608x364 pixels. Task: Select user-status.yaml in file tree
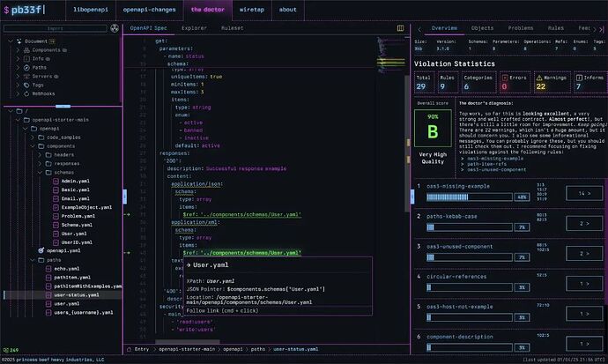coord(75,294)
